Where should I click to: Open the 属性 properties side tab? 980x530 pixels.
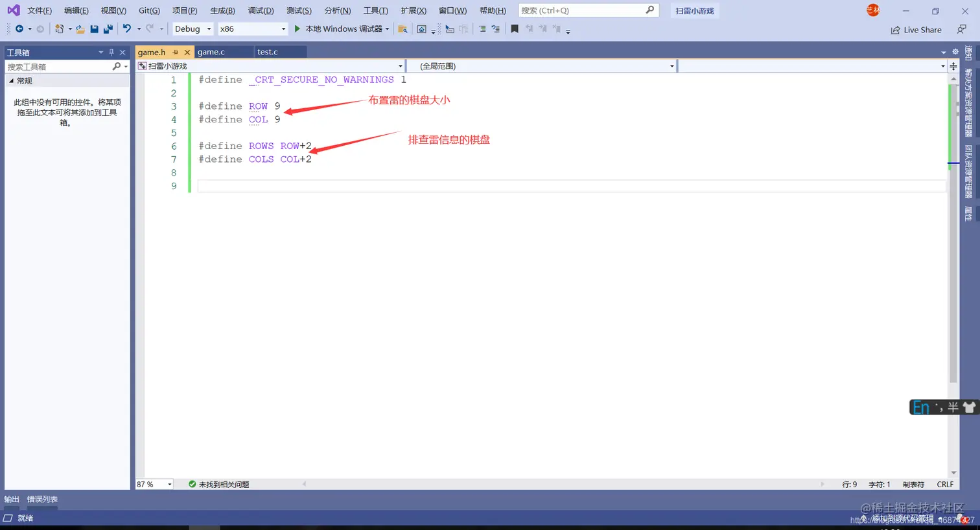968,214
